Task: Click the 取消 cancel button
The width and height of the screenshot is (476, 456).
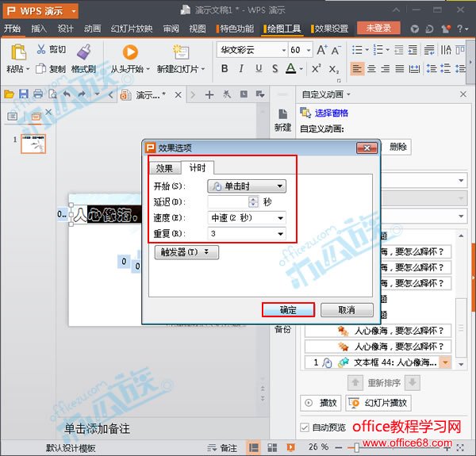Action: pyautogui.click(x=345, y=309)
